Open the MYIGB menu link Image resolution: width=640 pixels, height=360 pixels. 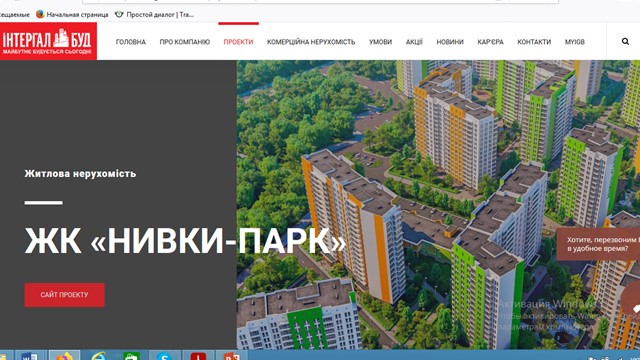[575, 42]
